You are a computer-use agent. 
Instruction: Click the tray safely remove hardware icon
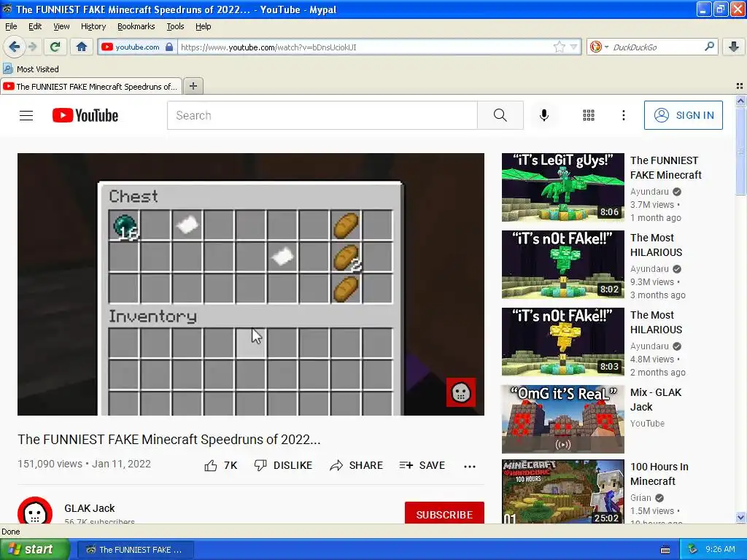693,550
